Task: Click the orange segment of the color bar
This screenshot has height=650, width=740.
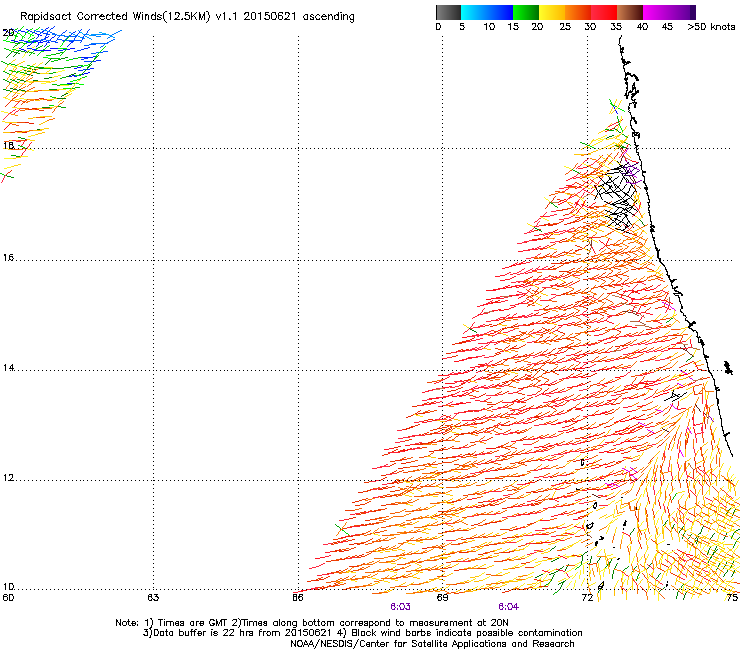Action: (578, 12)
